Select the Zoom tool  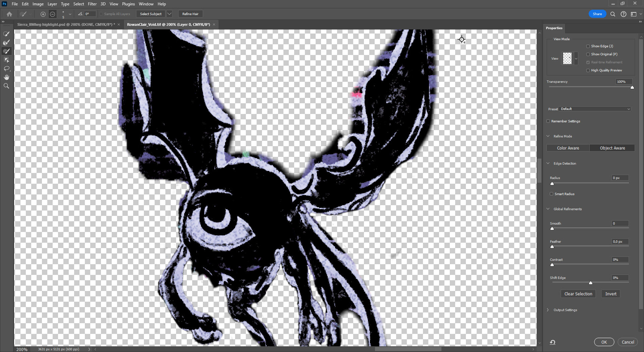[x=6, y=86]
